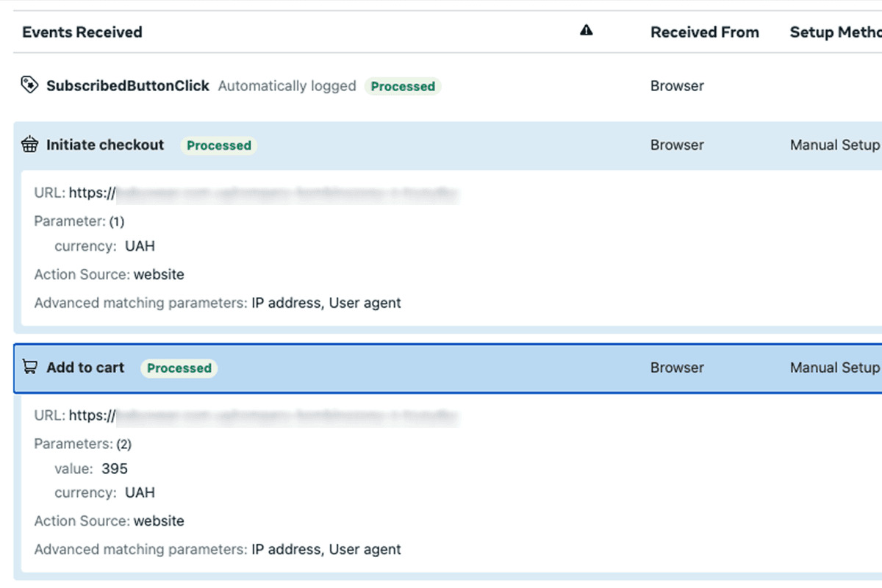Click the Events Received column header
The image size is (882, 588).
pos(82,32)
